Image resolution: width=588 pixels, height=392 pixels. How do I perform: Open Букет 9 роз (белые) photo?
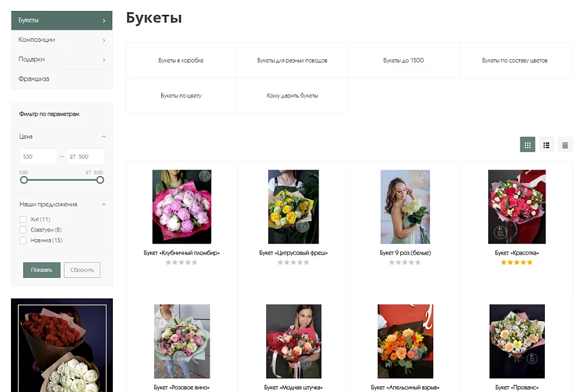pyautogui.click(x=405, y=207)
